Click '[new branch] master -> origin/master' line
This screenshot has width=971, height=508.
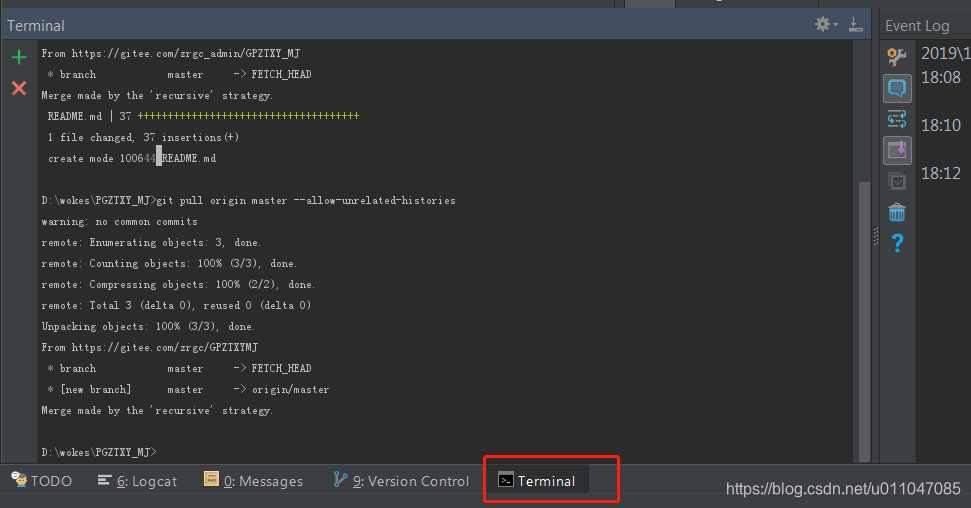(x=188, y=389)
